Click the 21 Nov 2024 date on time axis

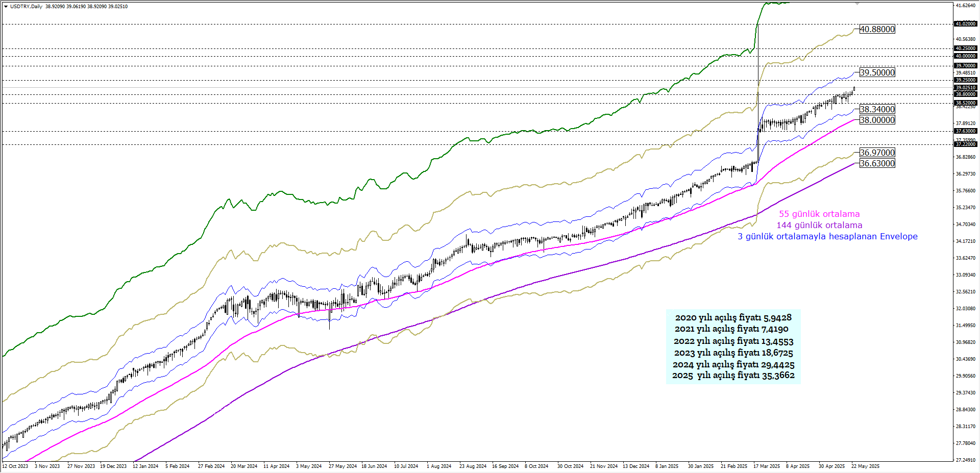[604, 466]
